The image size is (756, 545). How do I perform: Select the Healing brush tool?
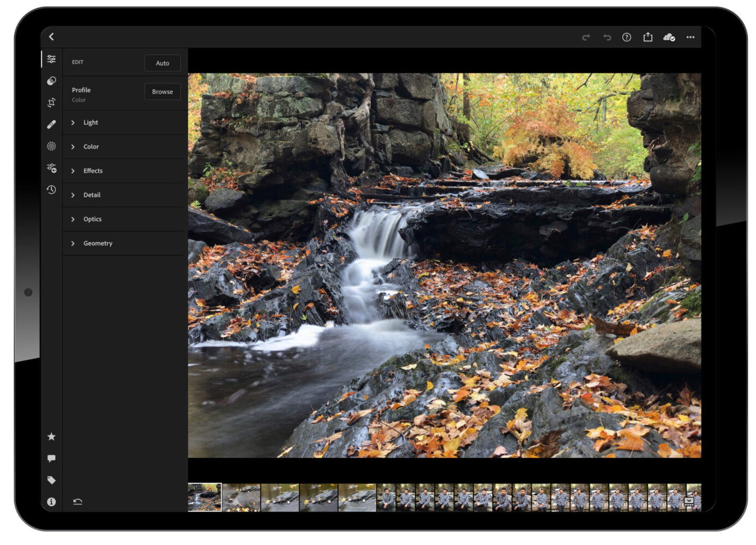[51, 124]
